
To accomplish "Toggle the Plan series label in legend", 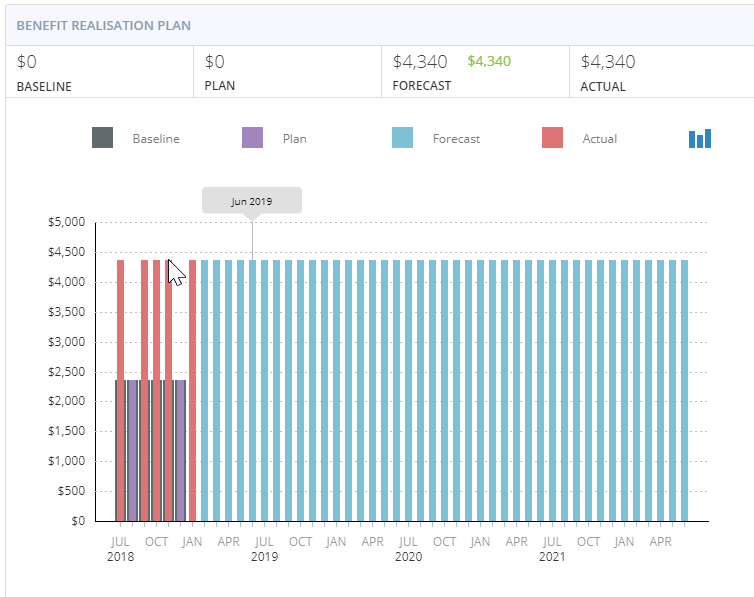I will click(295, 139).
